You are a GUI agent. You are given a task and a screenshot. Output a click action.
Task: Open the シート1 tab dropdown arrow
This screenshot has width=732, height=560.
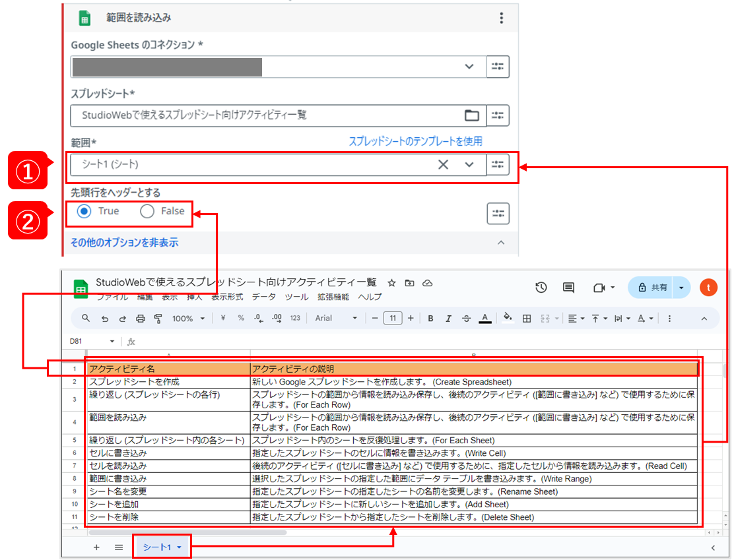[179, 547]
